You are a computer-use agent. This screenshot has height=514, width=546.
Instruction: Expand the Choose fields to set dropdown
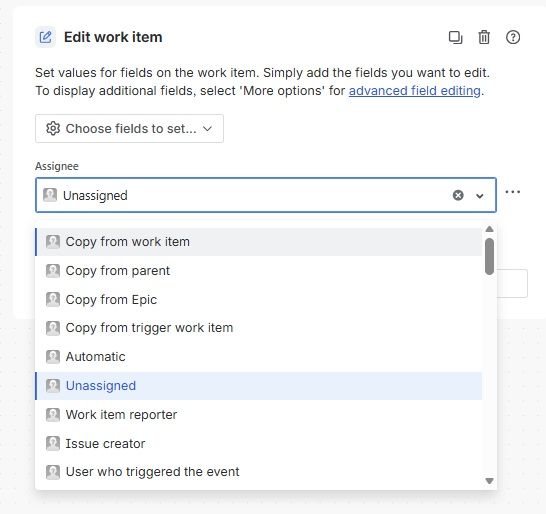tap(129, 128)
